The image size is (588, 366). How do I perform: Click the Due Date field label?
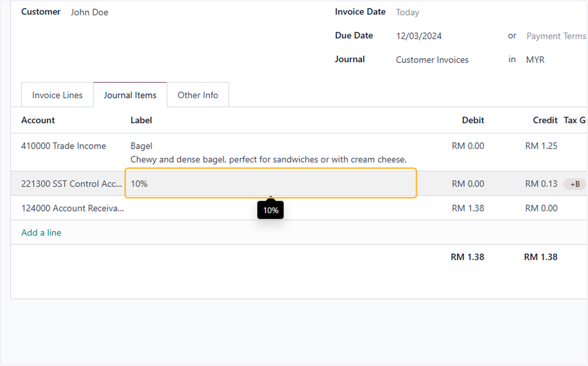354,35
